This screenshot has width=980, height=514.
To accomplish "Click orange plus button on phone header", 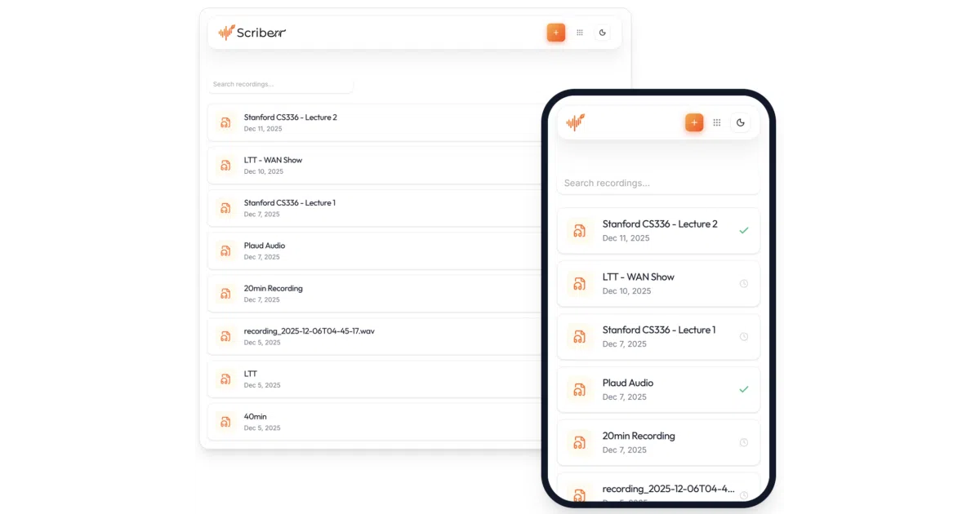I will [x=694, y=122].
